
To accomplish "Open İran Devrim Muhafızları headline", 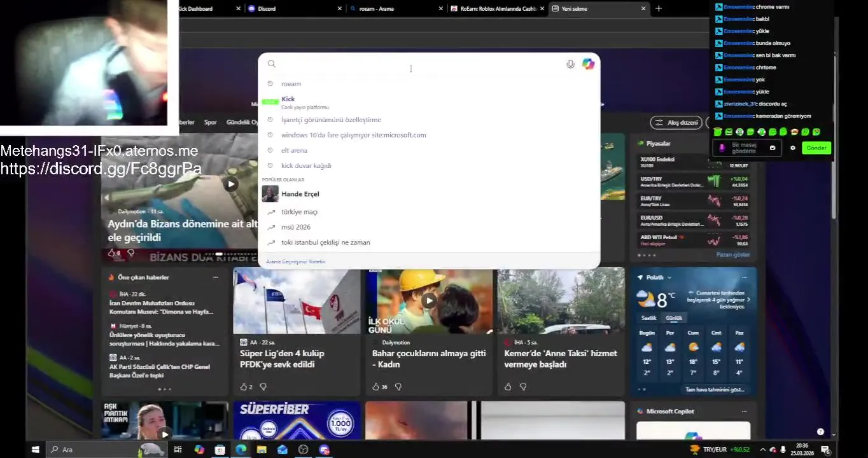I will pyautogui.click(x=161, y=307).
